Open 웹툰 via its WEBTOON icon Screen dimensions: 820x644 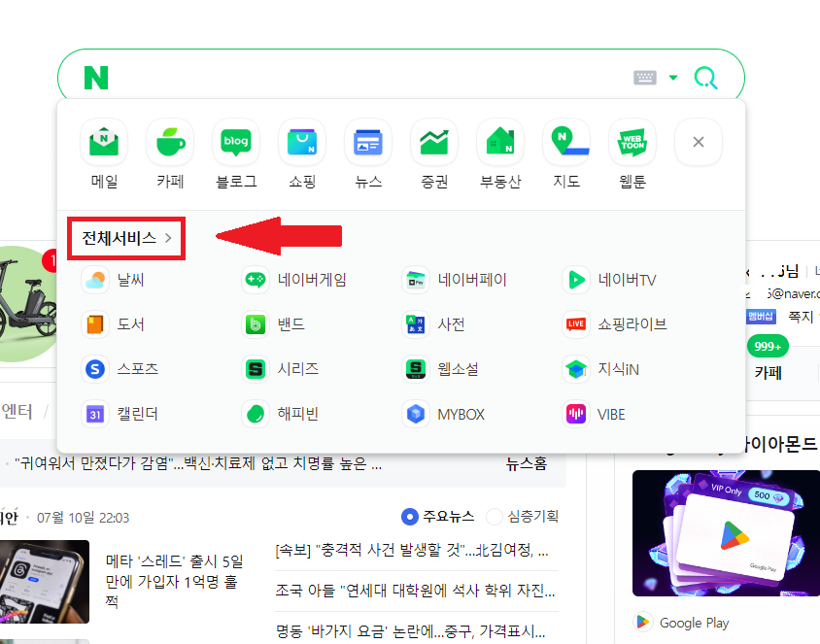(x=632, y=142)
